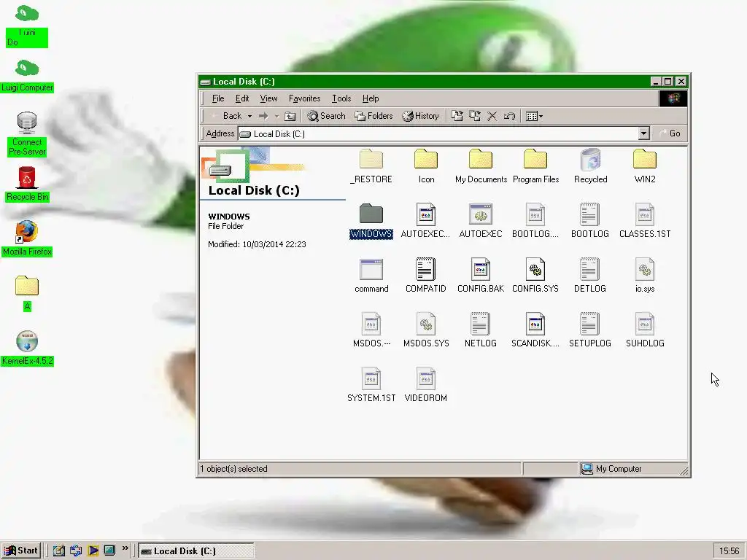Image resolution: width=747 pixels, height=560 pixels.
Task: Open the File menu
Action: tap(218, 98)
